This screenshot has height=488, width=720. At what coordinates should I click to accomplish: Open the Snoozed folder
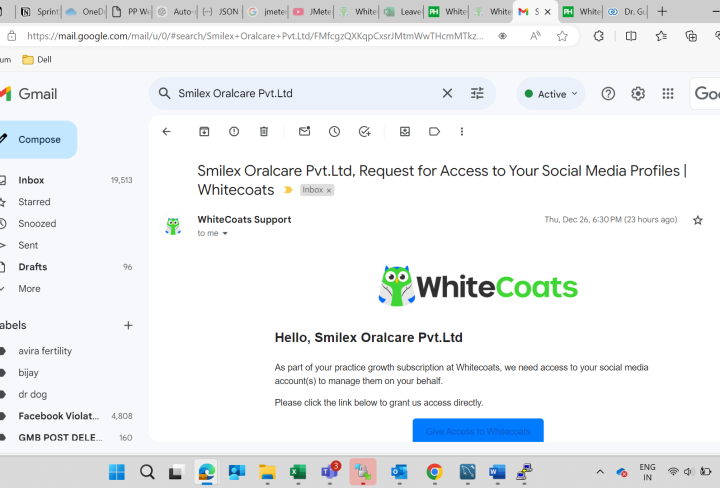coord(37,224)
